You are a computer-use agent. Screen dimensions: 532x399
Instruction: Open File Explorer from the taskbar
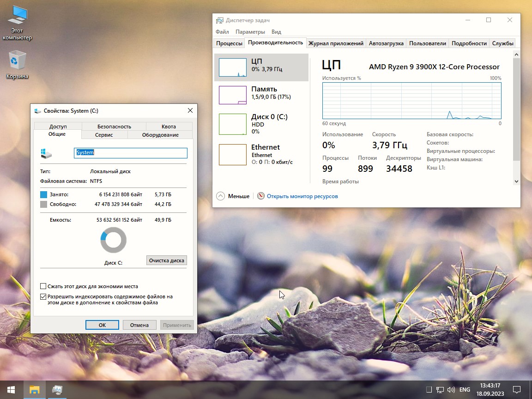34,390
